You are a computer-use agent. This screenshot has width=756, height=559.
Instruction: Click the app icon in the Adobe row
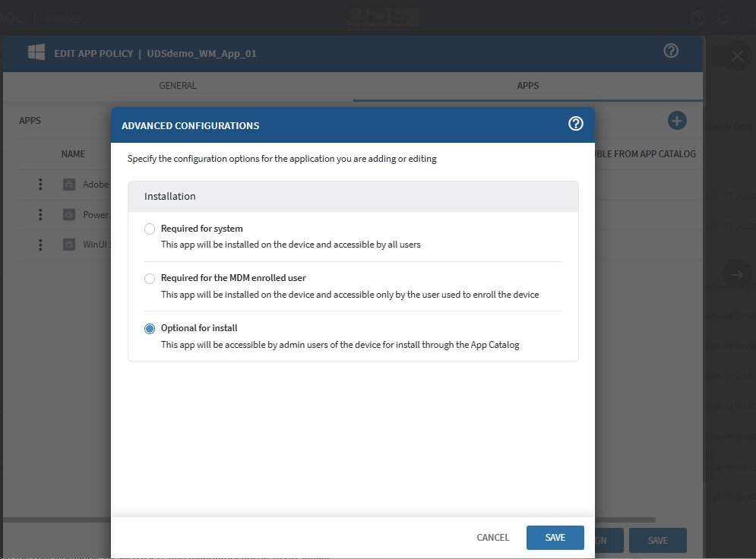69,185
